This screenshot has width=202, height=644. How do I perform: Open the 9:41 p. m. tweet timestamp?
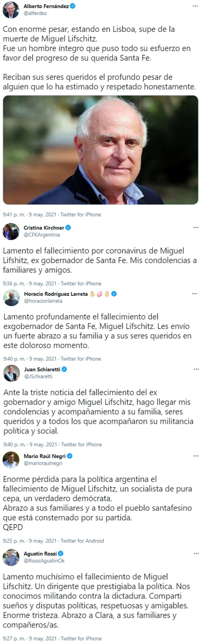point(14,215)
